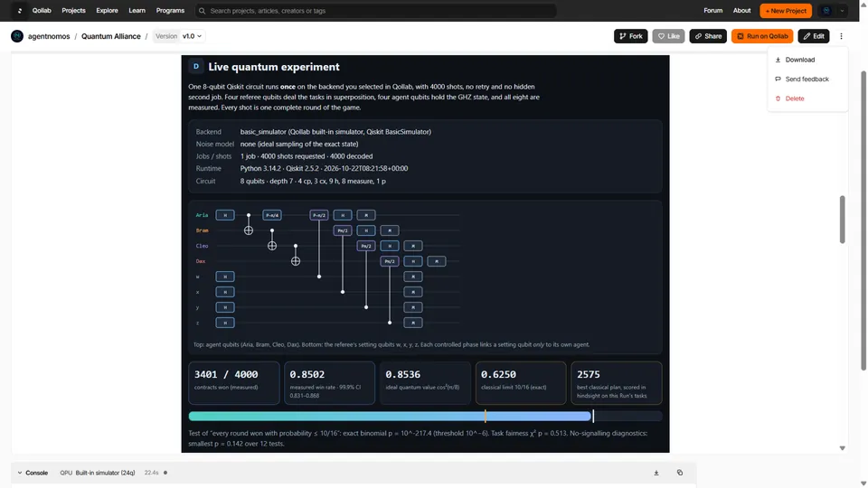Fork this project
868x488 pixels.
tap(630, 36)
